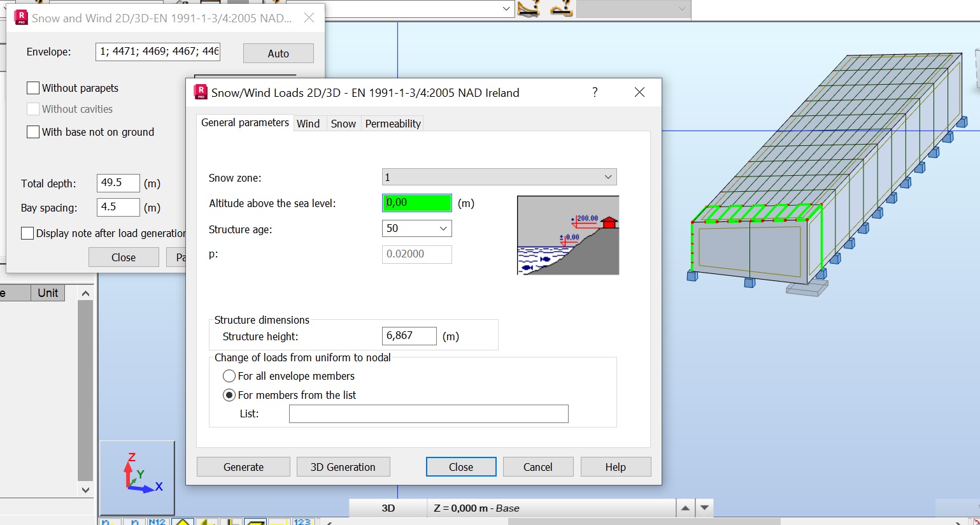
Task: Switch to the Wind tab
Action: pos(309,123)
